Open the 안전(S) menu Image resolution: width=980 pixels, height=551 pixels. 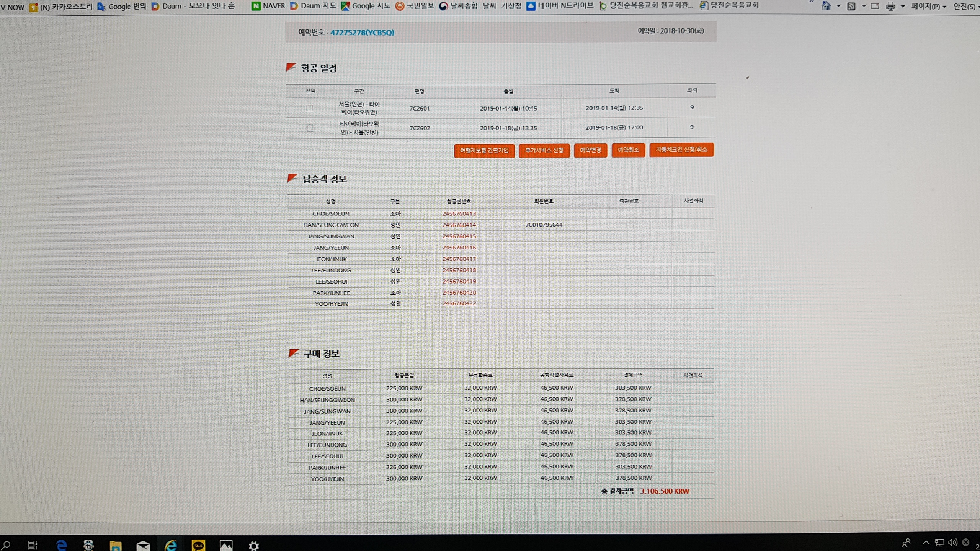(964, 7)
